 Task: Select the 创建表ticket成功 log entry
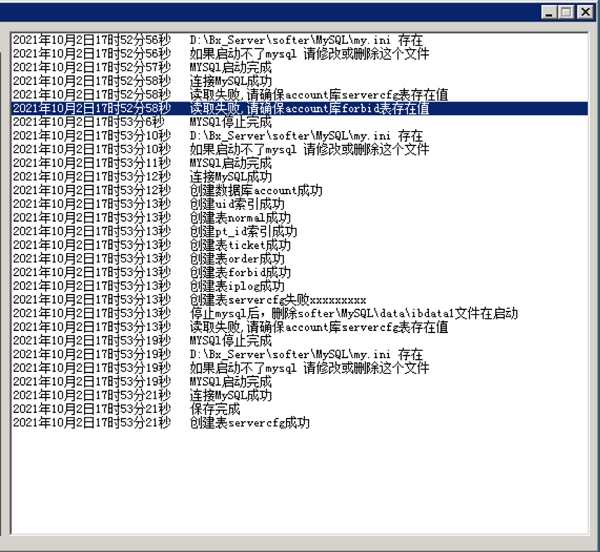click(240, 245)
